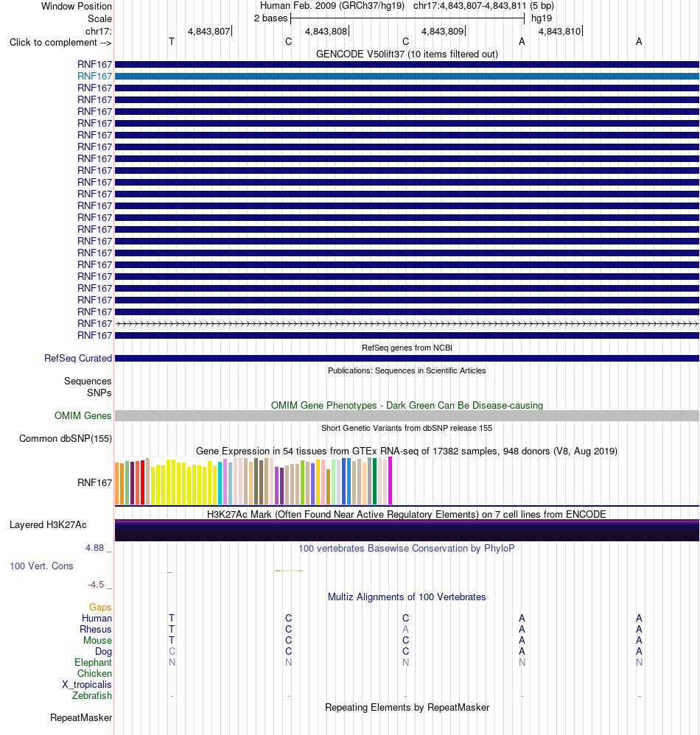700x735 pixels.
Task: Click the 'Mouse' species label
Action: point(97,640)
